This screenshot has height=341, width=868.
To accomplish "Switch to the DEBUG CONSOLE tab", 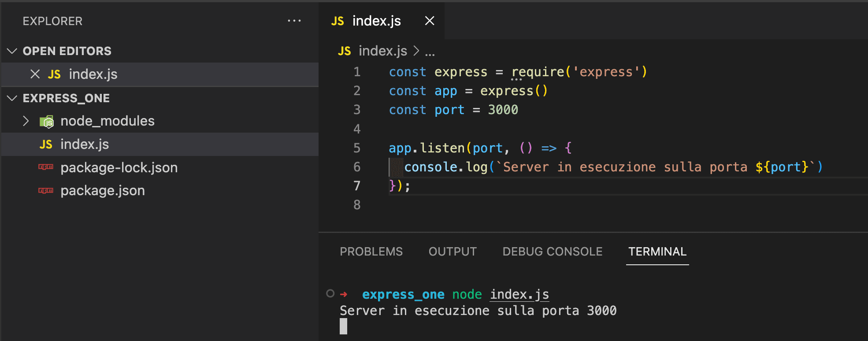I will tap(553, 252).
